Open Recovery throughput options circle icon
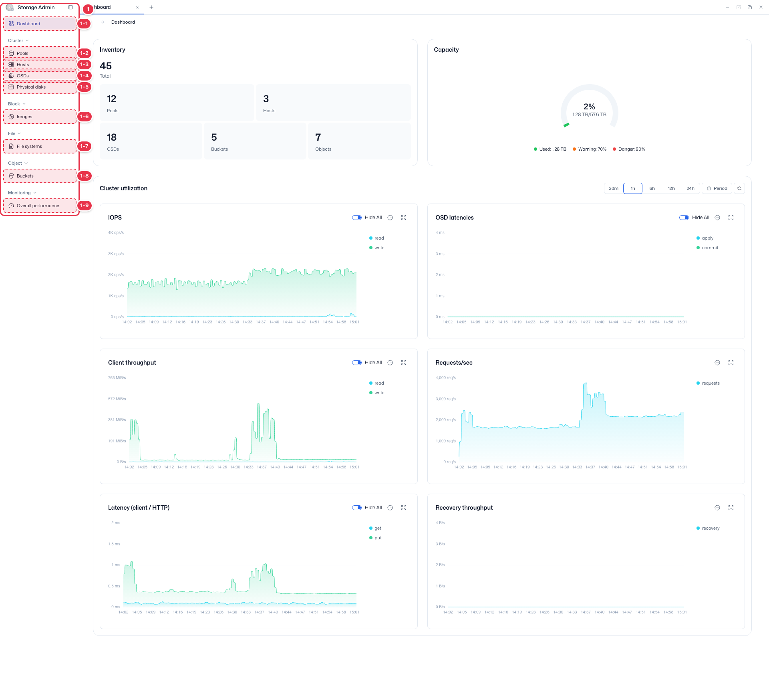The width and height of the screenshot is (769, 700). (x=717, y=508)
